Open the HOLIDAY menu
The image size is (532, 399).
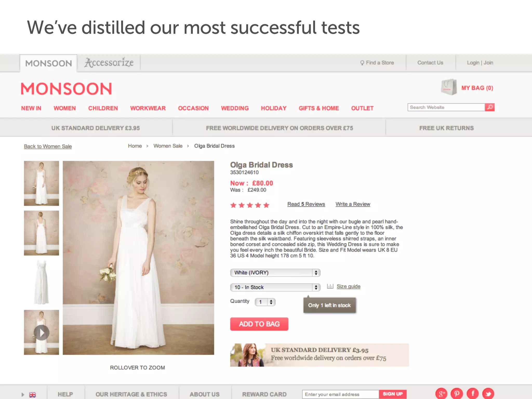tap(274, 108)
